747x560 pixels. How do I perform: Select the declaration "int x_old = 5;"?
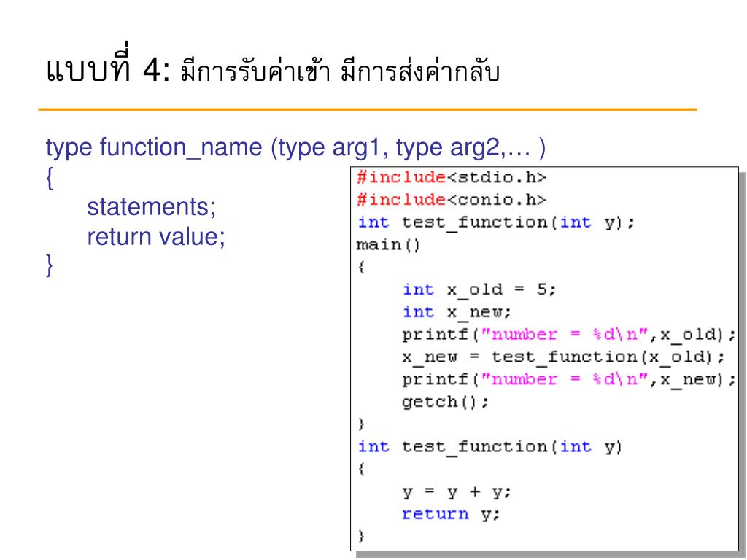[479, 289]
